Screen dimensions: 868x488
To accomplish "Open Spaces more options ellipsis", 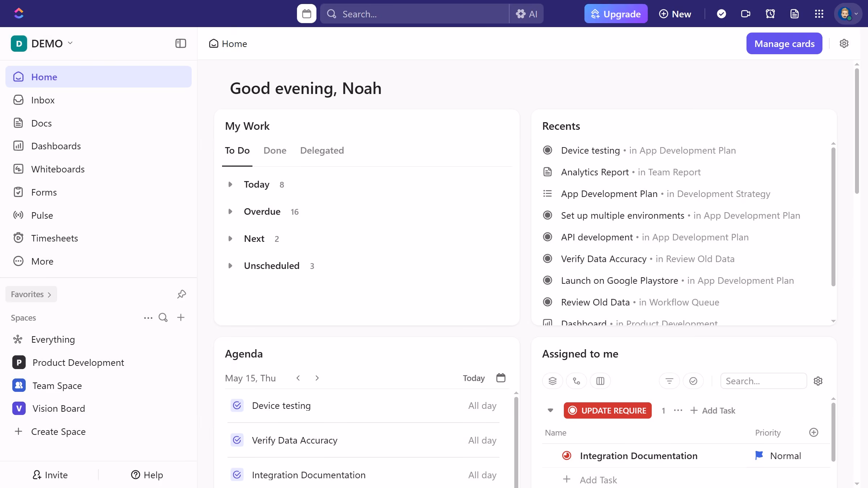I will click(x=148, y=318).
